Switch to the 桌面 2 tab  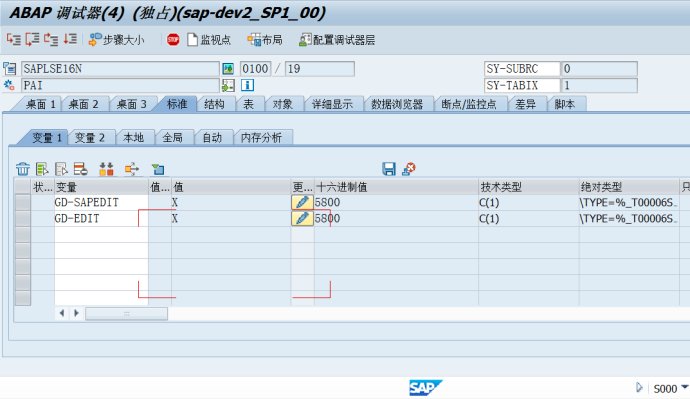coord(83,104)
